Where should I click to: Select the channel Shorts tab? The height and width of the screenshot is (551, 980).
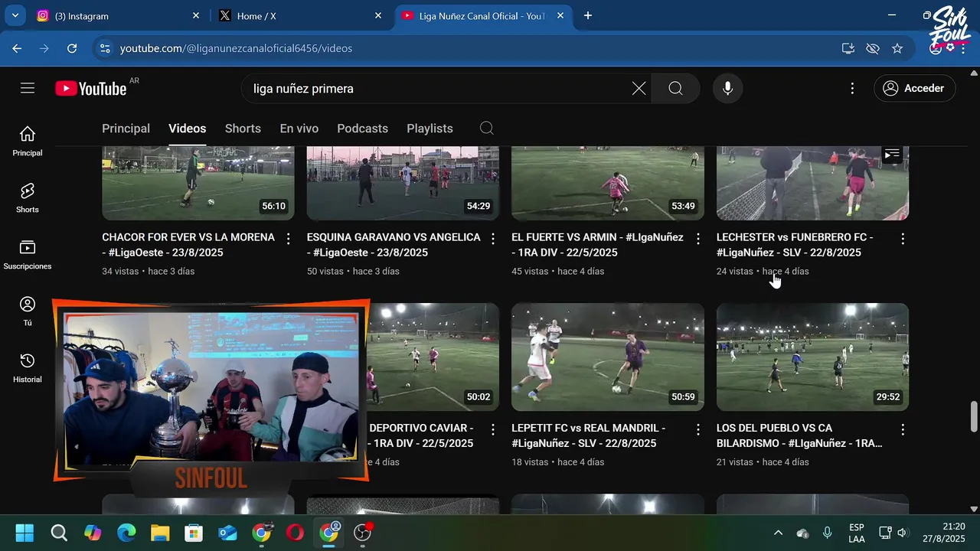[x=243, y=129]
